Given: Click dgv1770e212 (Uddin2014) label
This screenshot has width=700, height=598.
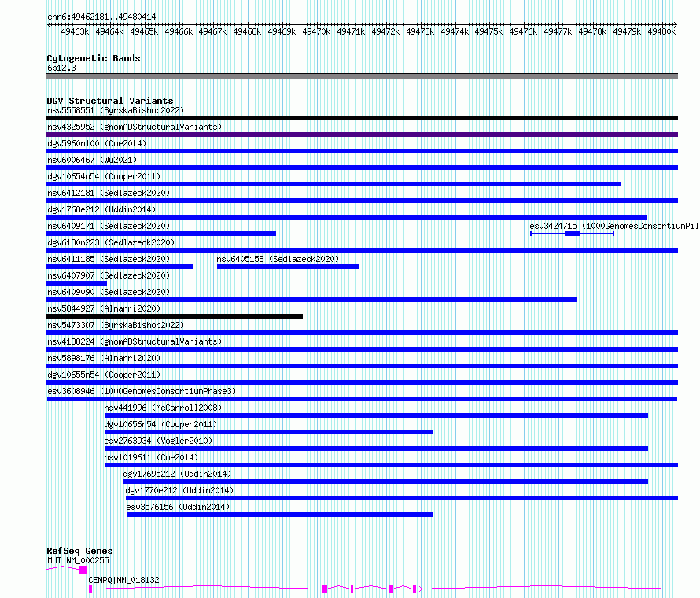Looking at the screenshot, I should (x=180, y=490).
